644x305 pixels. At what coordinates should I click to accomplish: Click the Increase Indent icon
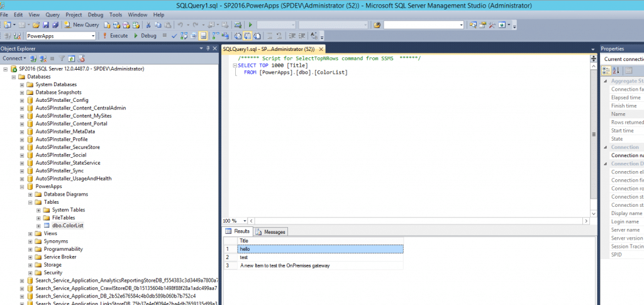tap(301, 36)
